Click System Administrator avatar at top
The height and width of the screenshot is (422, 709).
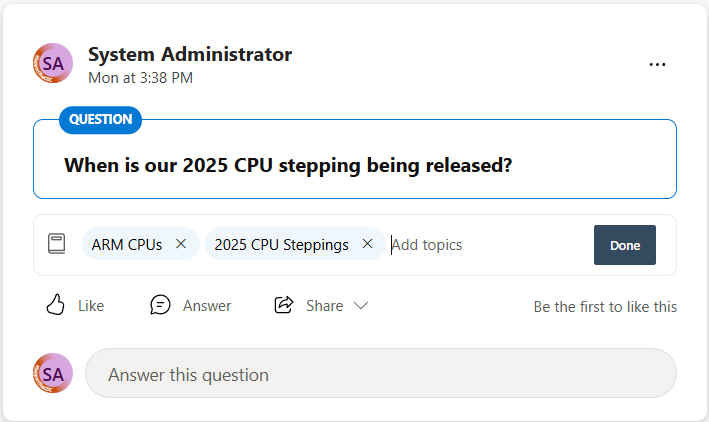click(x=52, y=63)
